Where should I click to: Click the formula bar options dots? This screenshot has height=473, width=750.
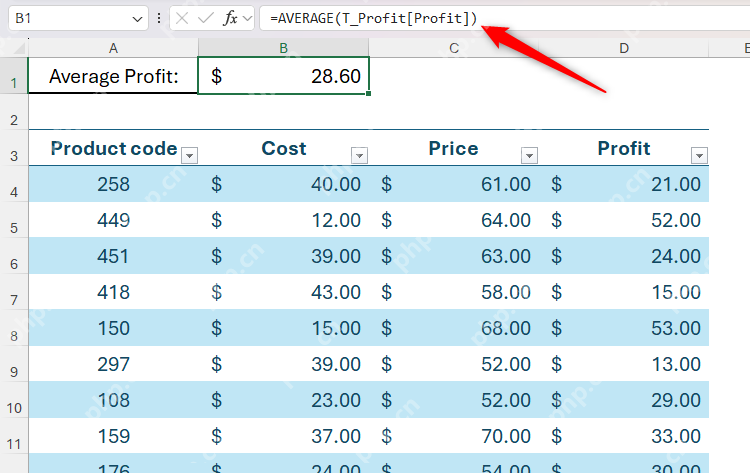click(x=159, y=19)
